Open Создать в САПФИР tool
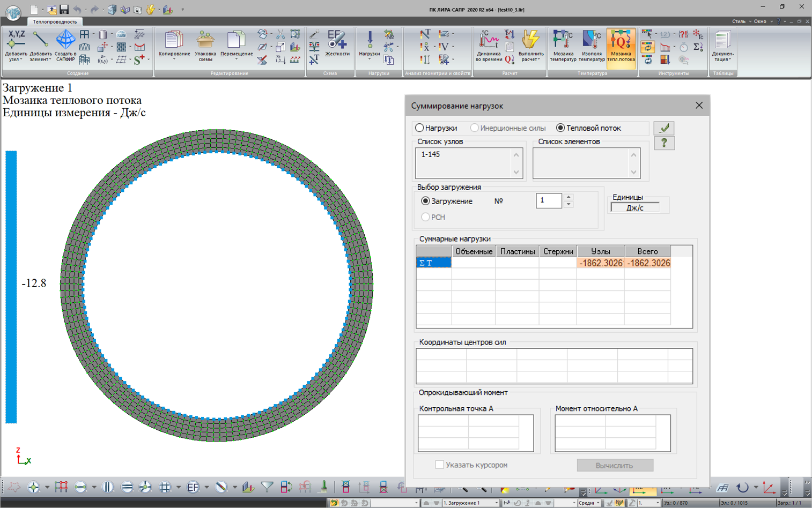Image resolution: width=812 pixels, height=508 pixels. point(65,45)
